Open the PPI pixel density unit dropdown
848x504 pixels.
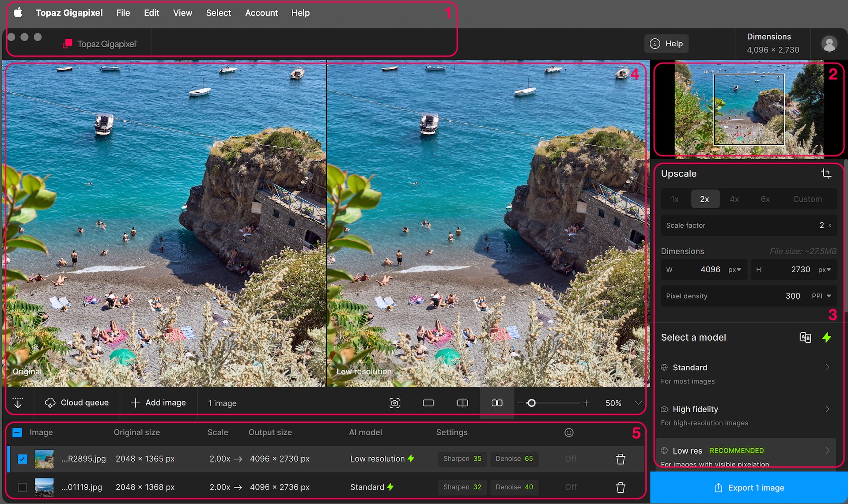tap(821, 296)
